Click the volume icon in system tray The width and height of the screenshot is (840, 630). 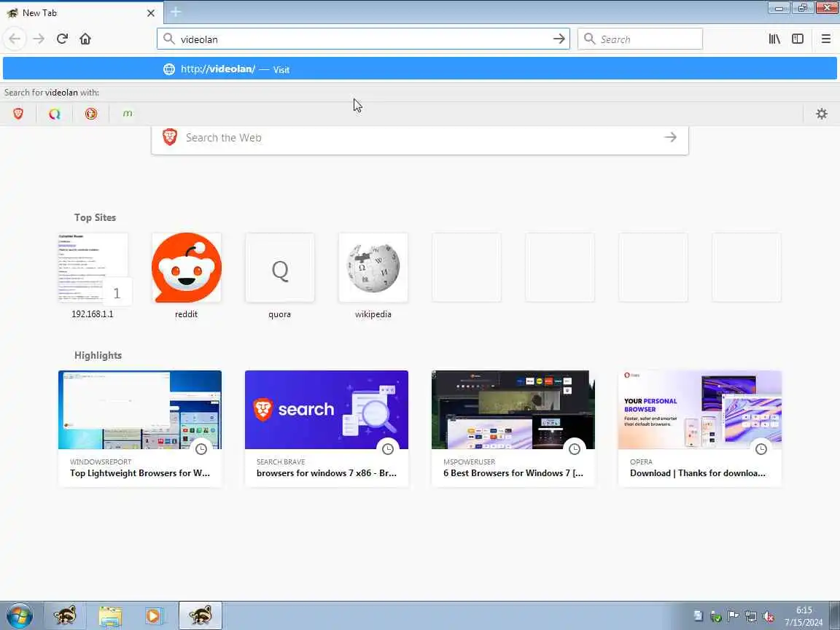coord(769,617)
